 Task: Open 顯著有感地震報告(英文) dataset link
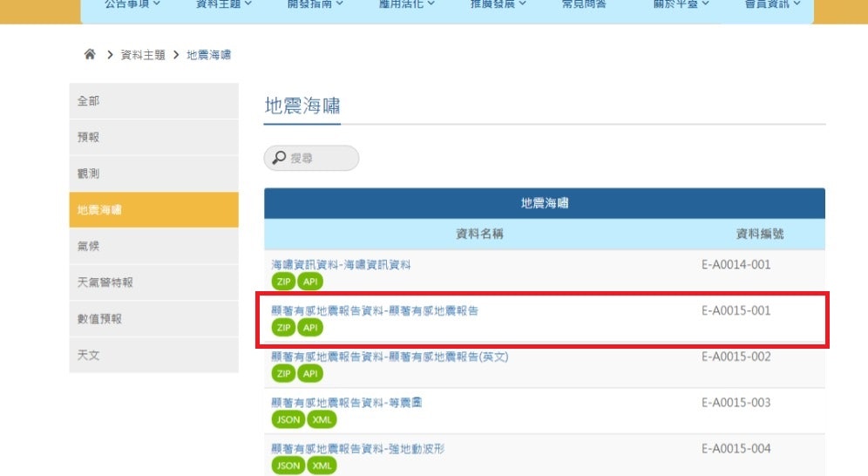point(390,357)
